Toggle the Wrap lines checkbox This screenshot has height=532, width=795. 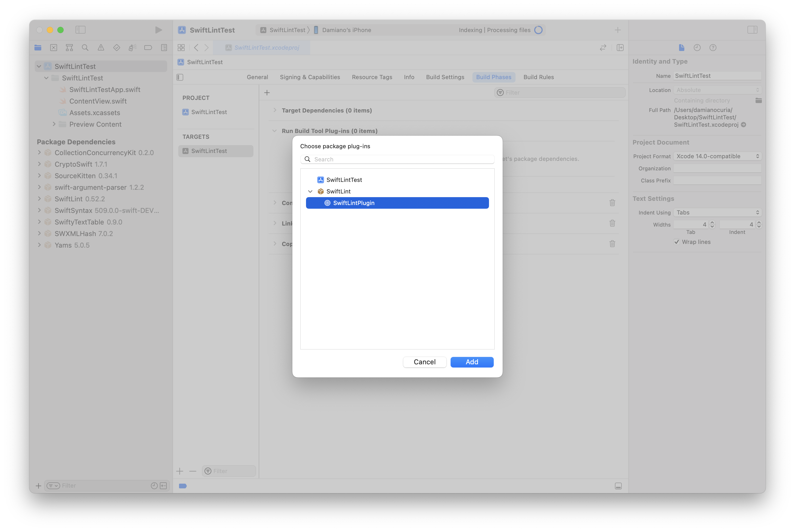[677, 242]
